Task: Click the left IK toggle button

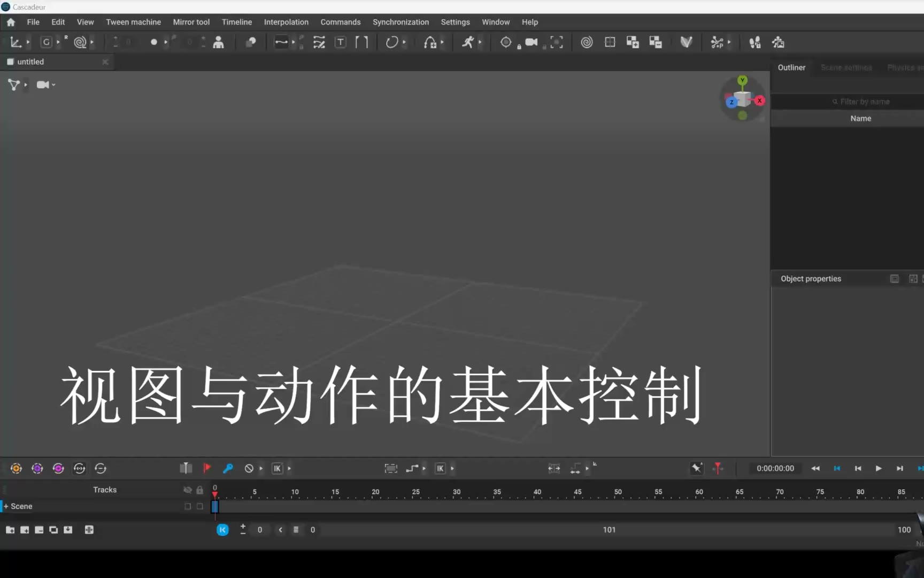Action: click(277, 468)
